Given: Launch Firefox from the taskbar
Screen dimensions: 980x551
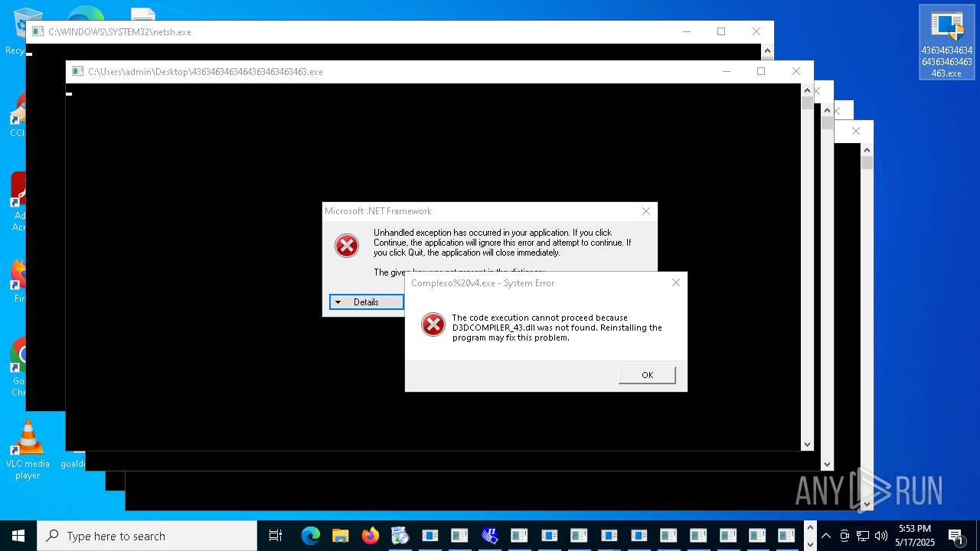Looking at the screenshot, I should click(x=370, y=536).
